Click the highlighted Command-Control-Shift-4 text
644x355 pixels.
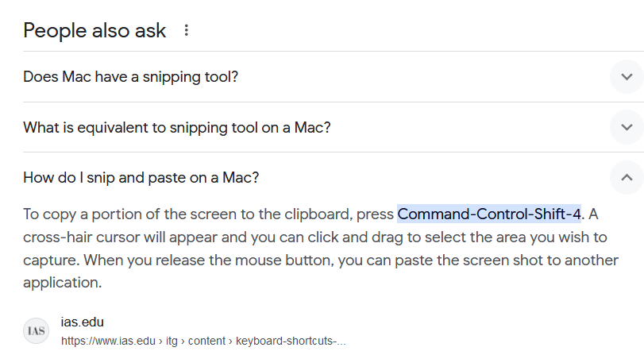tap(489, 214)
